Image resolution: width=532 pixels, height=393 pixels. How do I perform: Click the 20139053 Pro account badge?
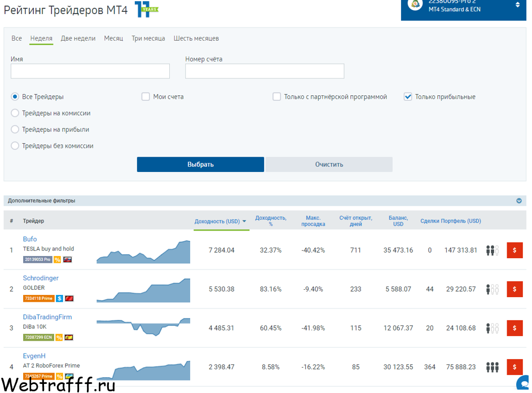click(x=38, y=260)
